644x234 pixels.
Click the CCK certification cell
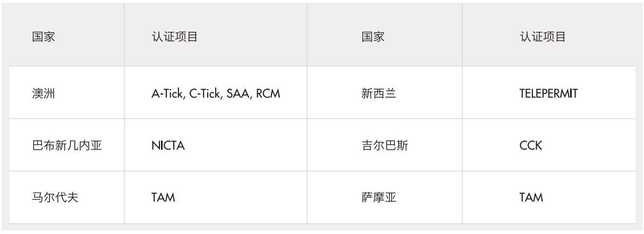pos(549,145)
